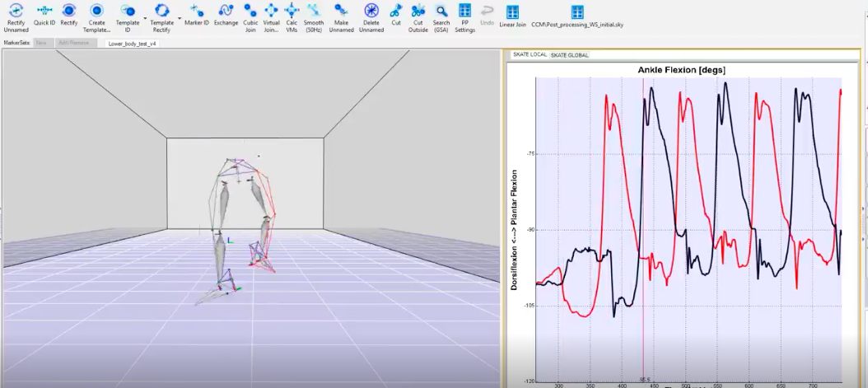Screen dimensions: 868x388
Task: Open the Virtual Join tool
Action: pyautogui.click(x=271, y=18)
